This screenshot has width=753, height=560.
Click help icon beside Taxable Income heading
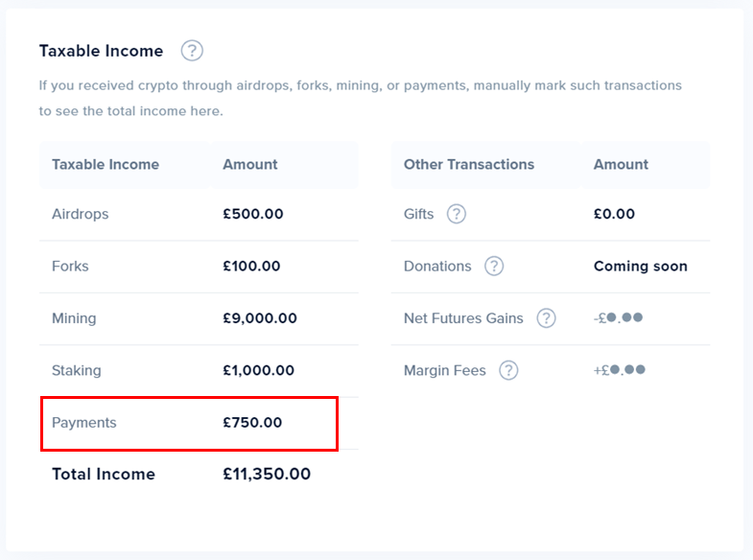point(192,51)
